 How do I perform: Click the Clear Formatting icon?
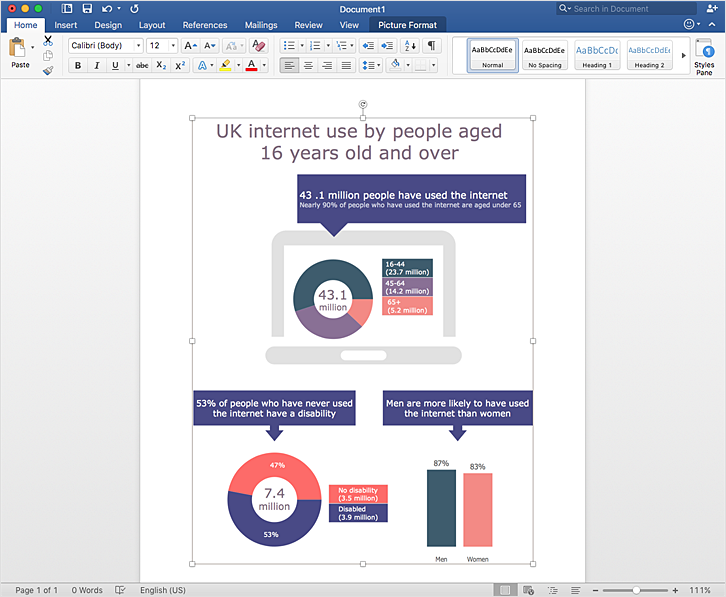pos(258,46)
